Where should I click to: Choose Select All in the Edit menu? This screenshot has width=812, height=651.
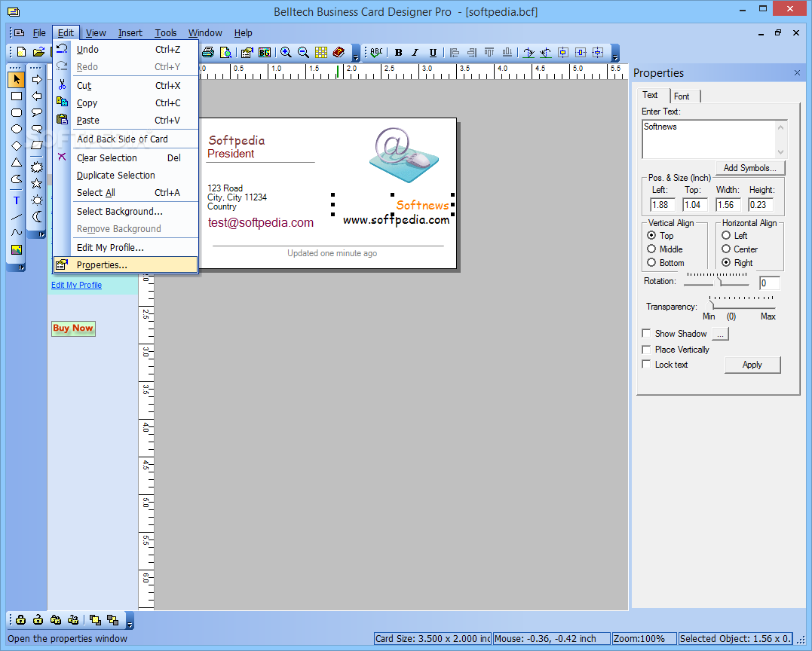point(125,192)
